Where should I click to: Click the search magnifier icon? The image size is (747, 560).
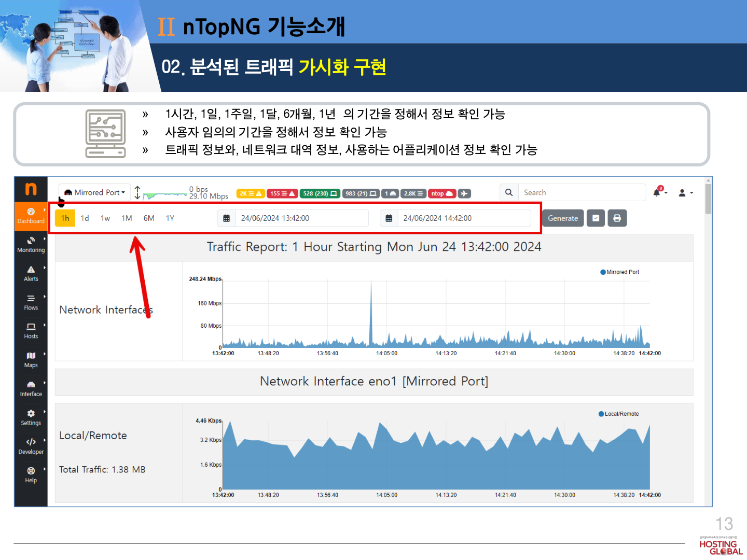tap(509, 192)
